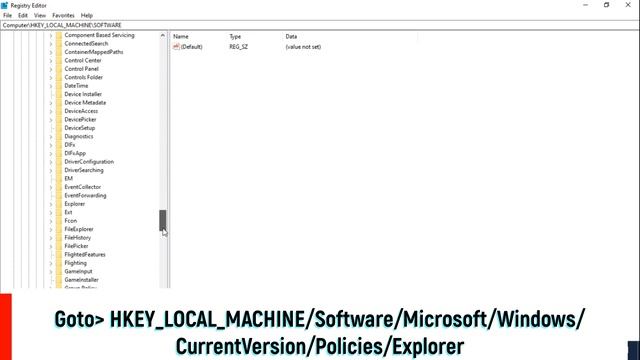The width and height of the screenshot is (640, 360).
Task: Select the Device Installer folder icon
Action: pos(59,94)
